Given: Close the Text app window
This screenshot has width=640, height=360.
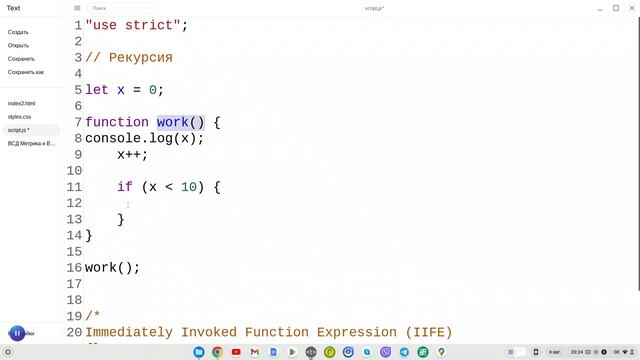Looking at the screenshot, I should coord(632,8).
